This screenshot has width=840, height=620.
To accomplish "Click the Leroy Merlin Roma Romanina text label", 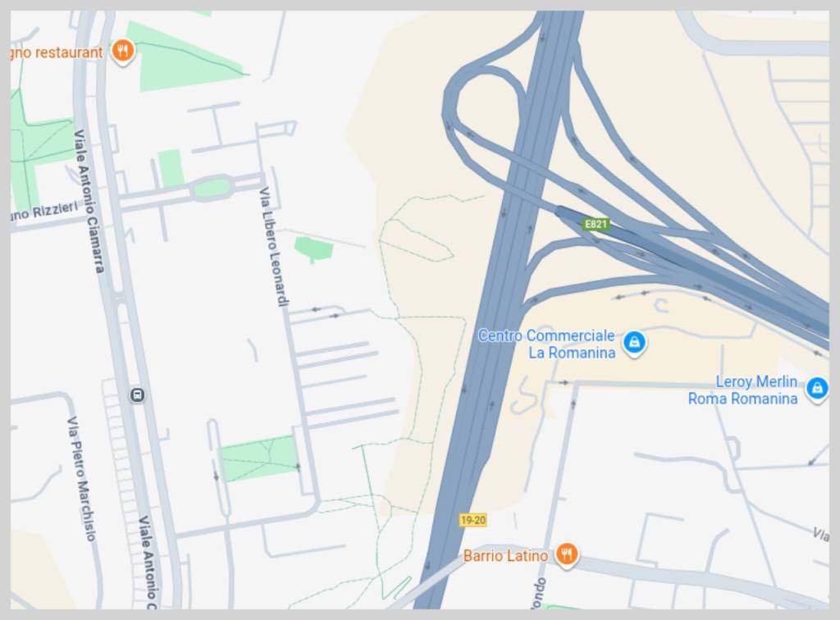I will pos(743,390).
